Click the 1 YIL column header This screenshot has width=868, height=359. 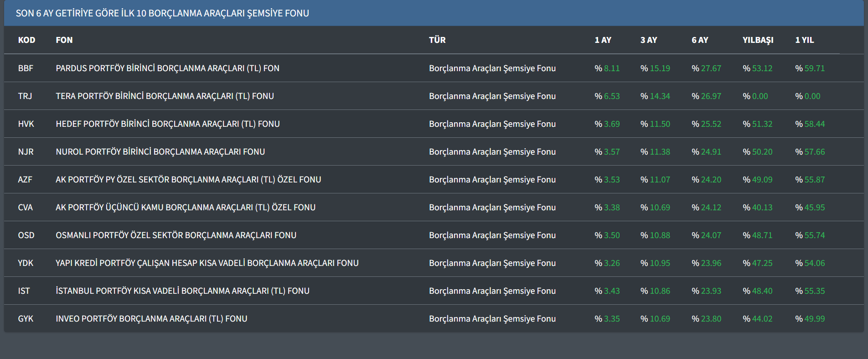[804, 40]
